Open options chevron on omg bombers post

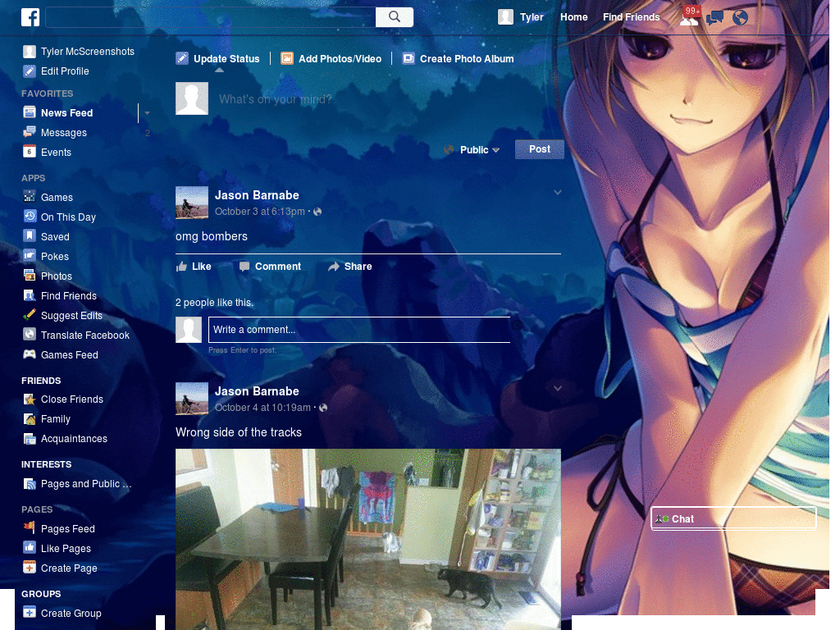coord(558,192)
